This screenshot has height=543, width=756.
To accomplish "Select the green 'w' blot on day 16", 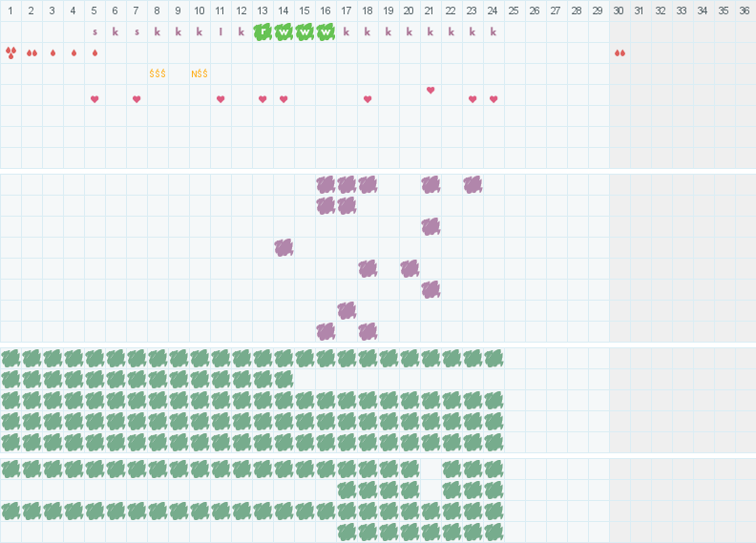I will [x=325, y=31].
